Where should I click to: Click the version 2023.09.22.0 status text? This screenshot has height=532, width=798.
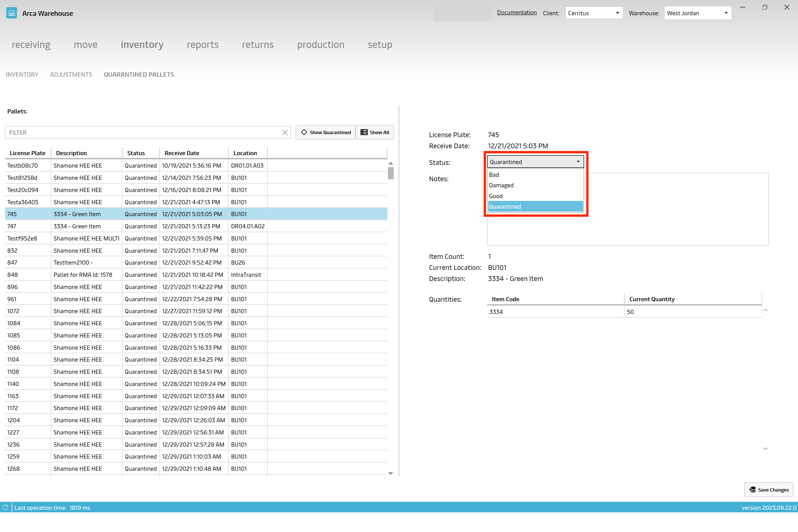[769, 508]
